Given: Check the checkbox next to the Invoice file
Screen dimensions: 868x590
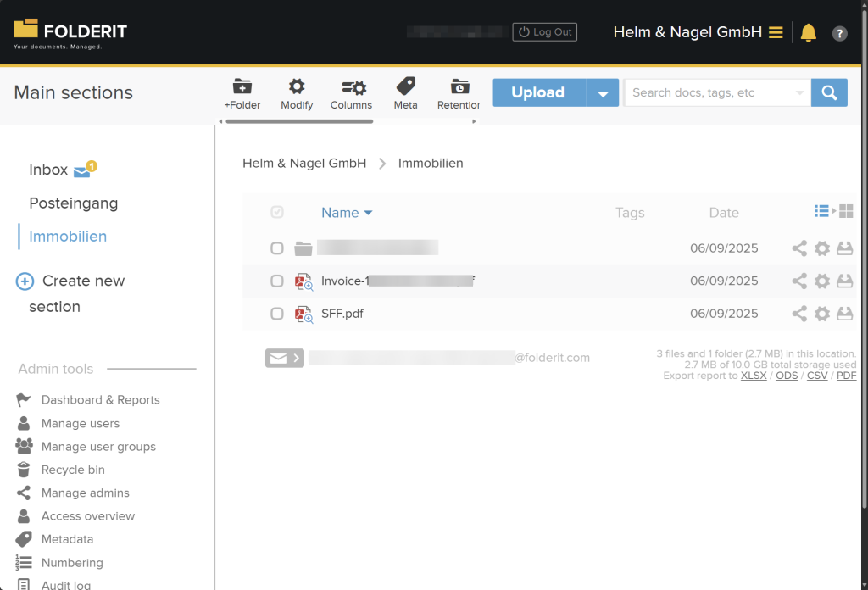Looking at the screenshot, I should tap(277, 281).
